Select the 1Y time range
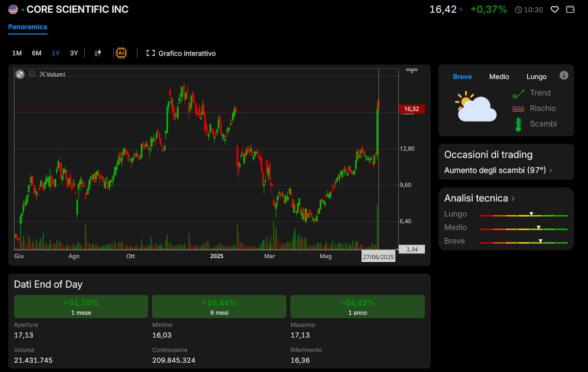The width and height of the screenshot is (588, 372). pyautogui.click(x=55, y=53)
